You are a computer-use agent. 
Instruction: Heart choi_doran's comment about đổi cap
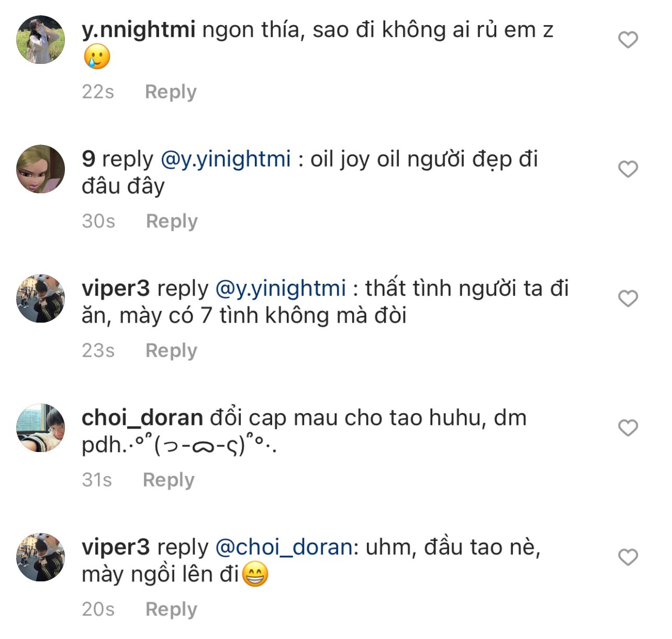click(628, 428)
